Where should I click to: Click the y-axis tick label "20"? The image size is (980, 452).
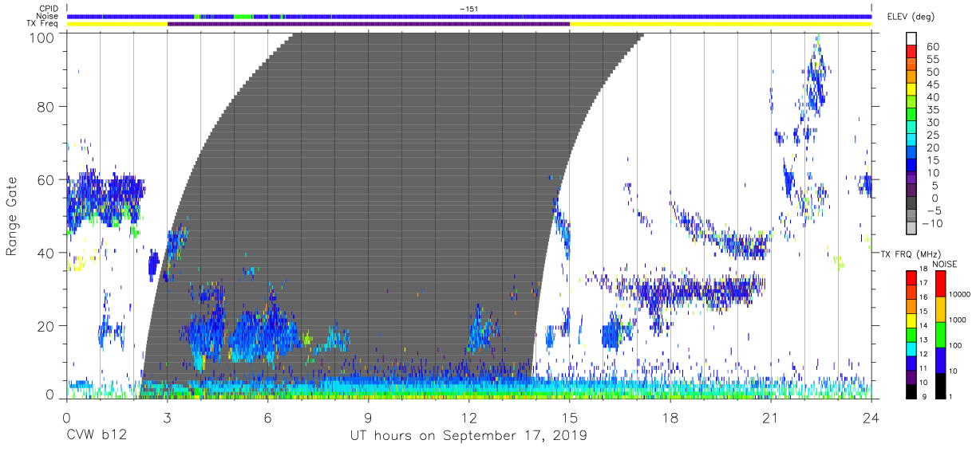click(x=46, y=326)
